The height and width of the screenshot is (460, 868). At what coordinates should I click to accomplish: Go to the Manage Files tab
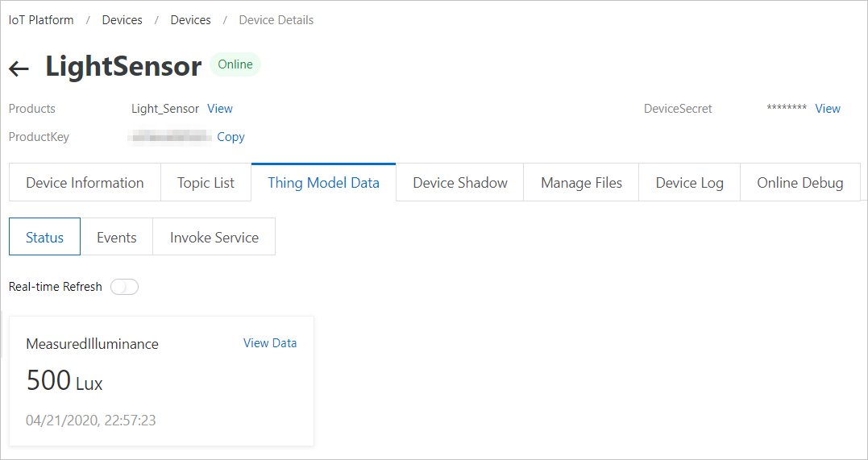click(x=581, y=183)
